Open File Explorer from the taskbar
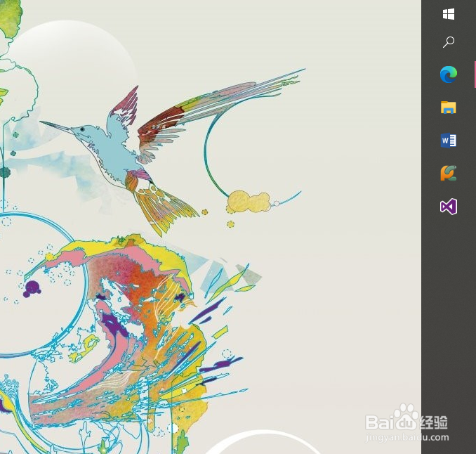This screenshot has height=454, width=476. 449,108
